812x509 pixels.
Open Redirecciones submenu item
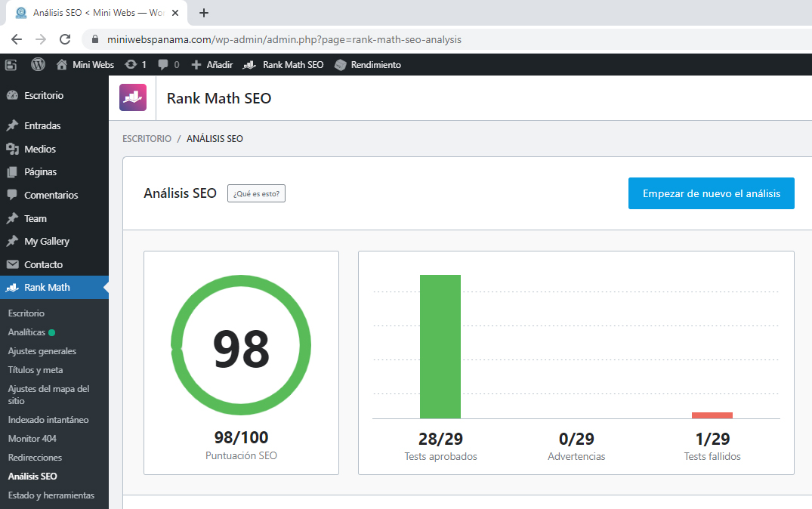pyautogui.click(x=35, y=458)
